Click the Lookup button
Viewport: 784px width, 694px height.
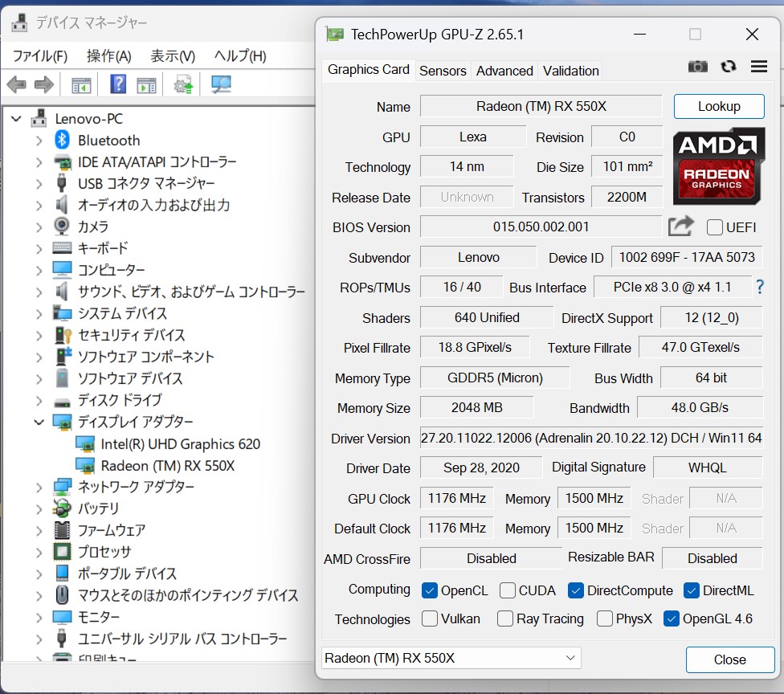pos(719,106)
